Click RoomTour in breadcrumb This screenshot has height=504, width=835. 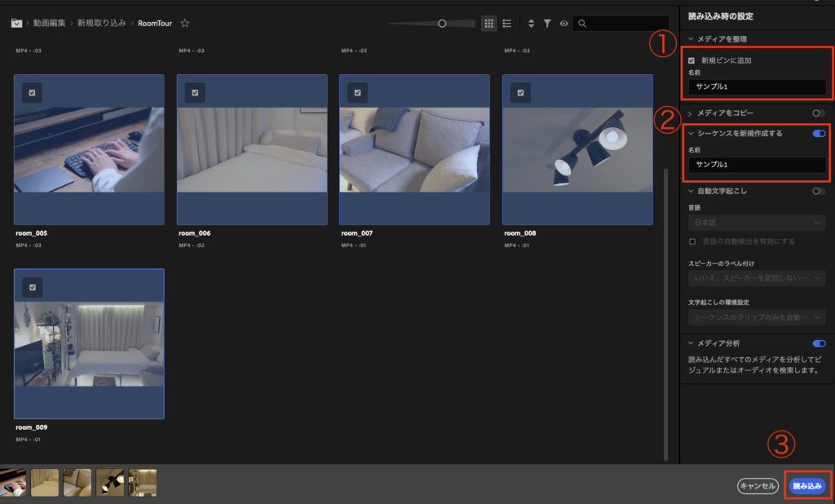(x=155, y=24)
